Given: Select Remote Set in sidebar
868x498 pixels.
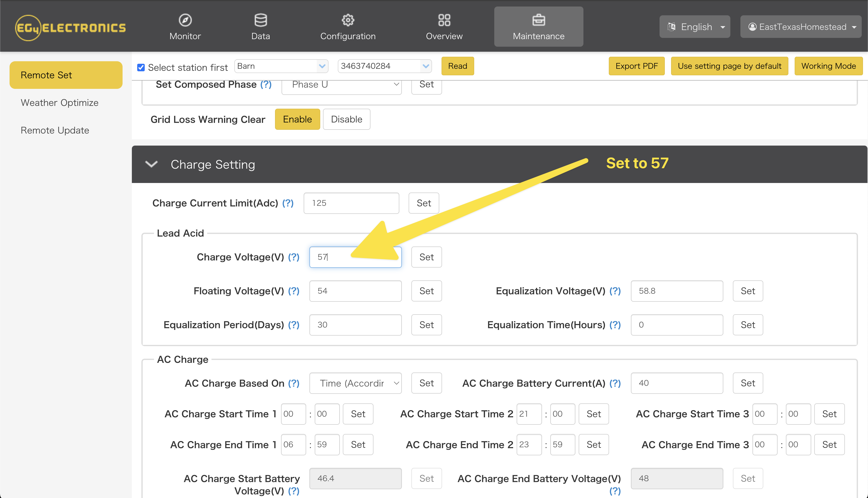Looking at the screenshot, I should (x=66, y=75).
